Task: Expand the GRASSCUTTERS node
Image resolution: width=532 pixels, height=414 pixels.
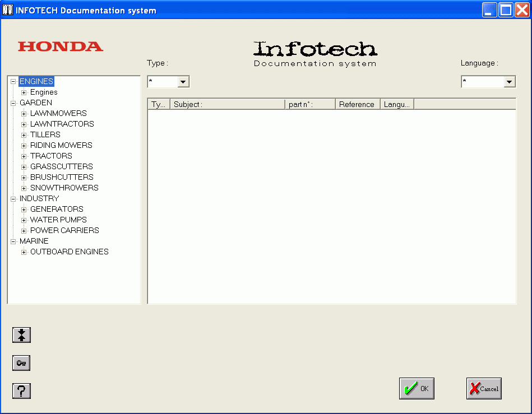Action: tap(24, 167)
